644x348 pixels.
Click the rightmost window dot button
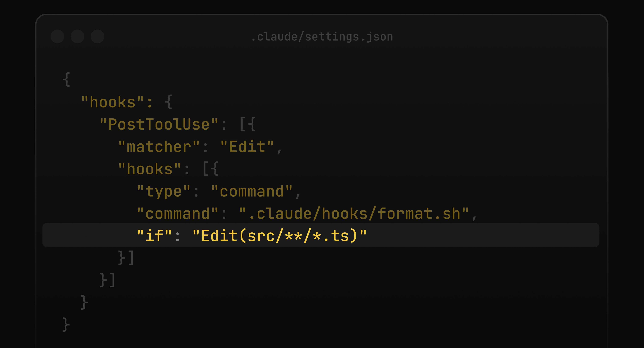pos(97,36)
